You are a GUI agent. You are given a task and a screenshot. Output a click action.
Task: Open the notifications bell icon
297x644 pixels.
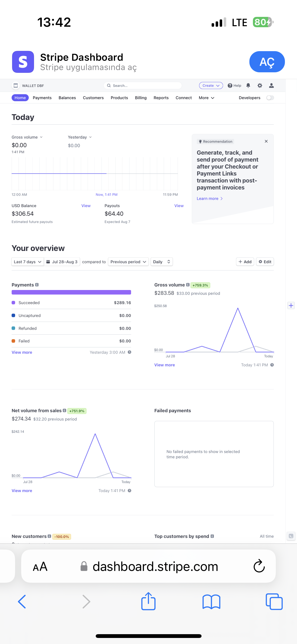(248, 85)
